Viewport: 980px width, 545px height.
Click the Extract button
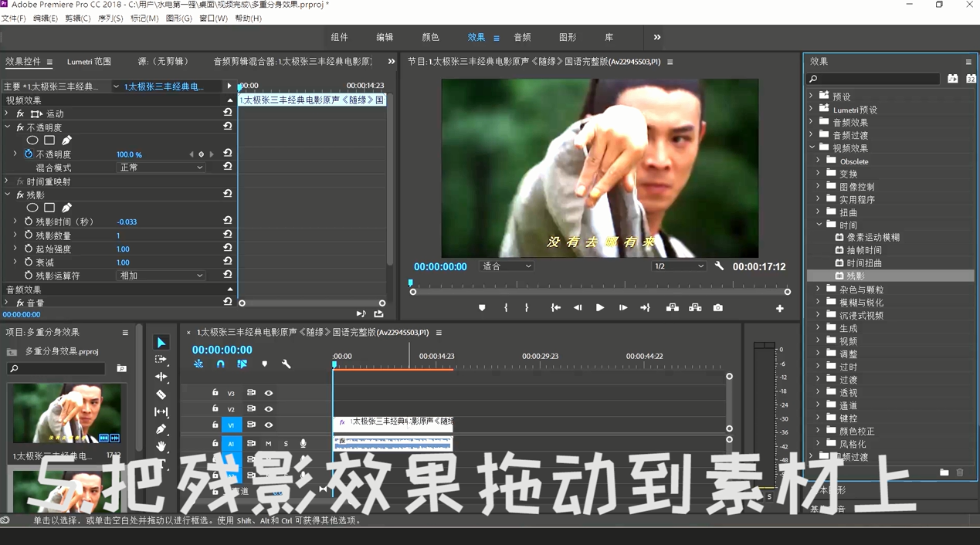[x=695, y=308]
